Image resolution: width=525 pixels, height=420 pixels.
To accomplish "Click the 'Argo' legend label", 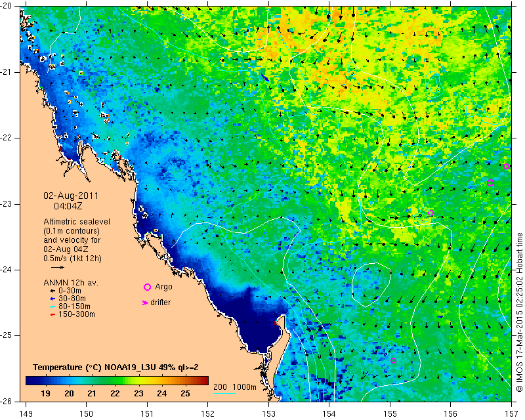I will (163, 287).
